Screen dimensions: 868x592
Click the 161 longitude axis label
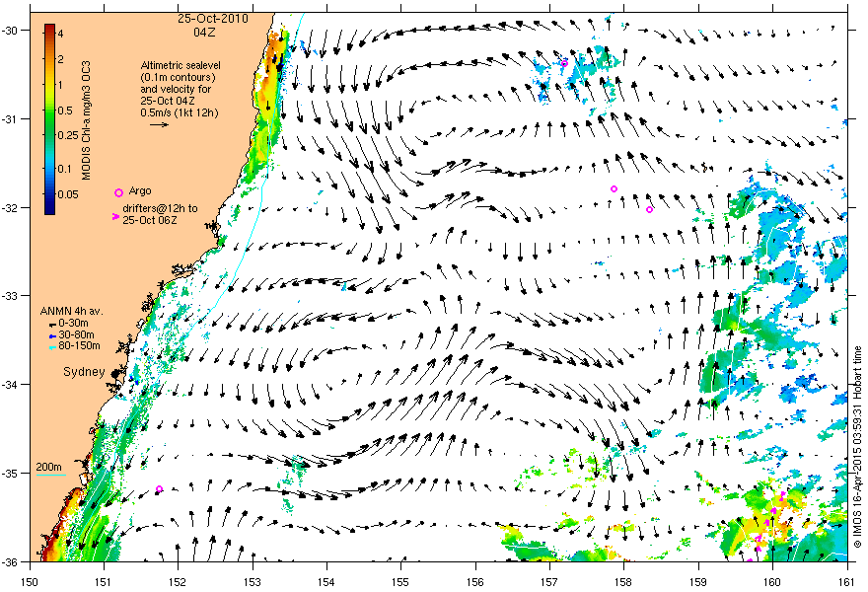click(847, 582)
